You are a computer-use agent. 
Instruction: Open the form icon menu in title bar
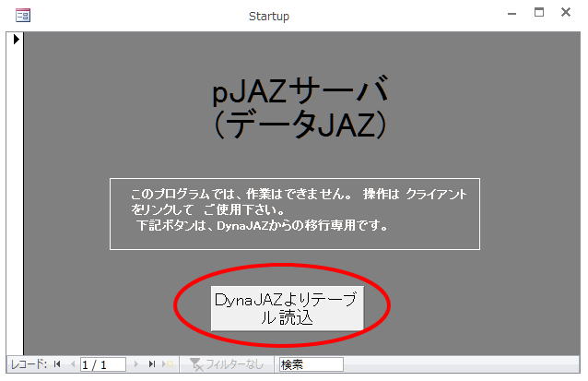coord(23,15)
